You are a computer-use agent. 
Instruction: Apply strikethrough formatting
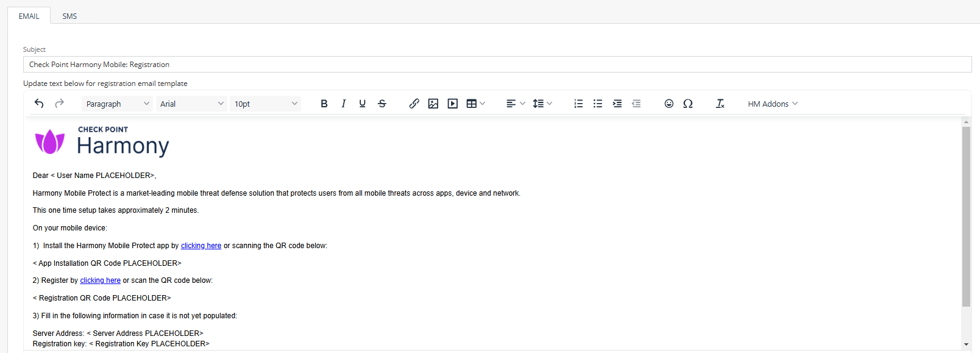tap(382, 104)
